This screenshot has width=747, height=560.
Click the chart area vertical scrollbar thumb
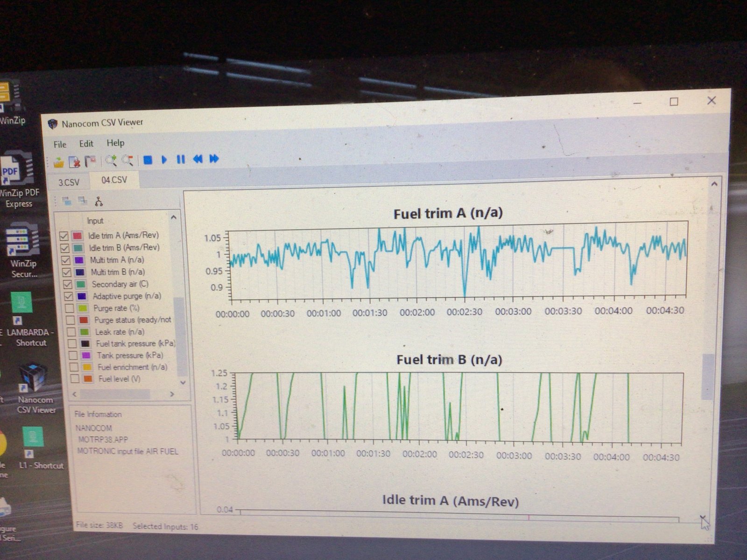tap(708, 377)
